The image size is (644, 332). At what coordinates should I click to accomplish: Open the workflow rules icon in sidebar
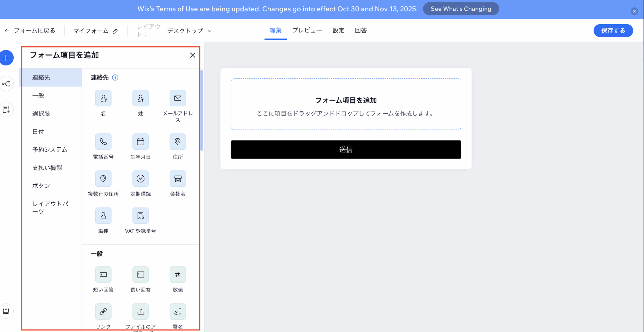coord(6,84)
